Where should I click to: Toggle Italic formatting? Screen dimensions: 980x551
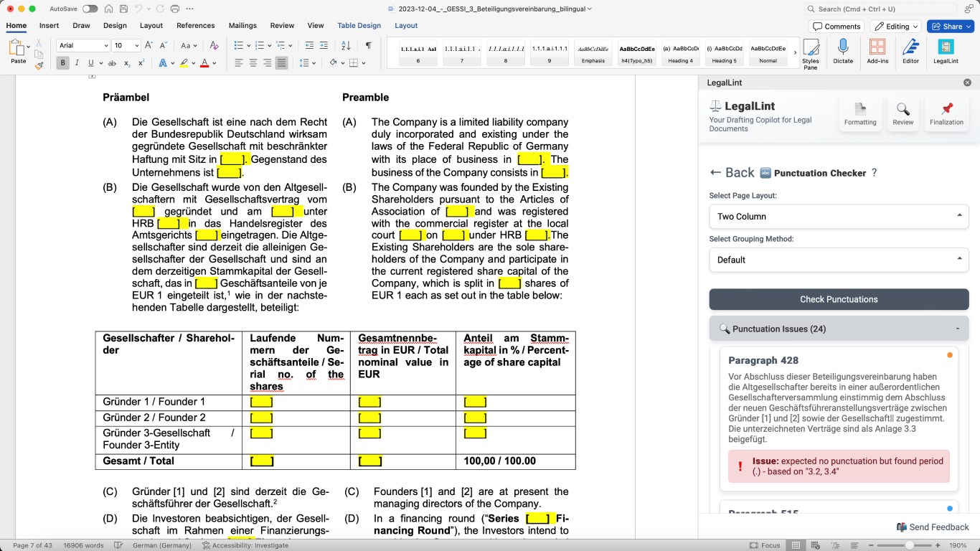coord(77,63)
